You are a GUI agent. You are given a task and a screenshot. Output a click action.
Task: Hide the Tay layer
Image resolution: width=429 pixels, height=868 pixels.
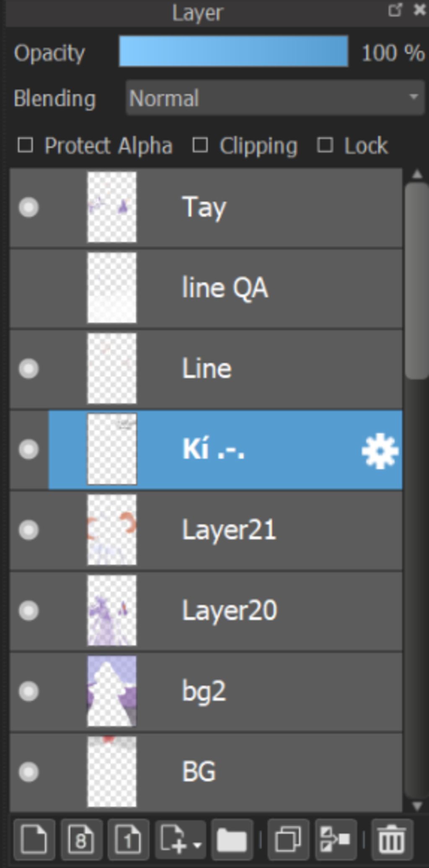[x=29, y=207]
